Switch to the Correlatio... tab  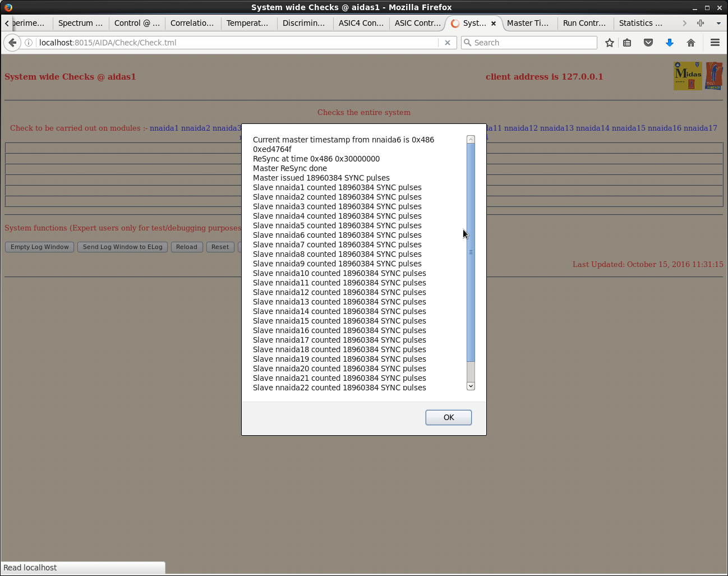coord(192,23)
